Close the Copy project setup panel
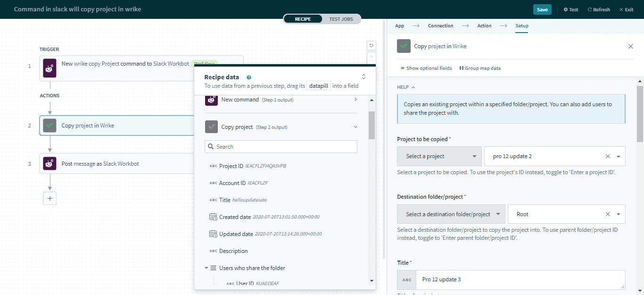Image resolution: width=644 pixels, height=295 pixels. [x=630, y=46]
